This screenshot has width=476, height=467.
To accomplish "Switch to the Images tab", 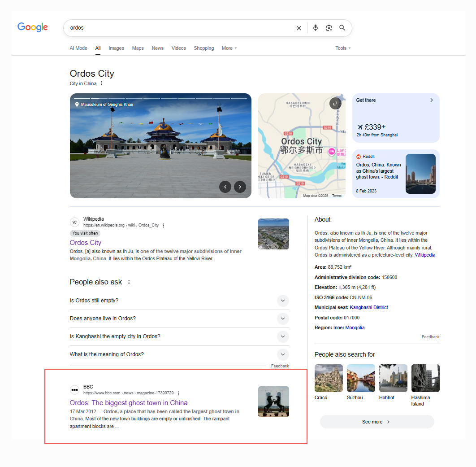I will coord(116,48).
